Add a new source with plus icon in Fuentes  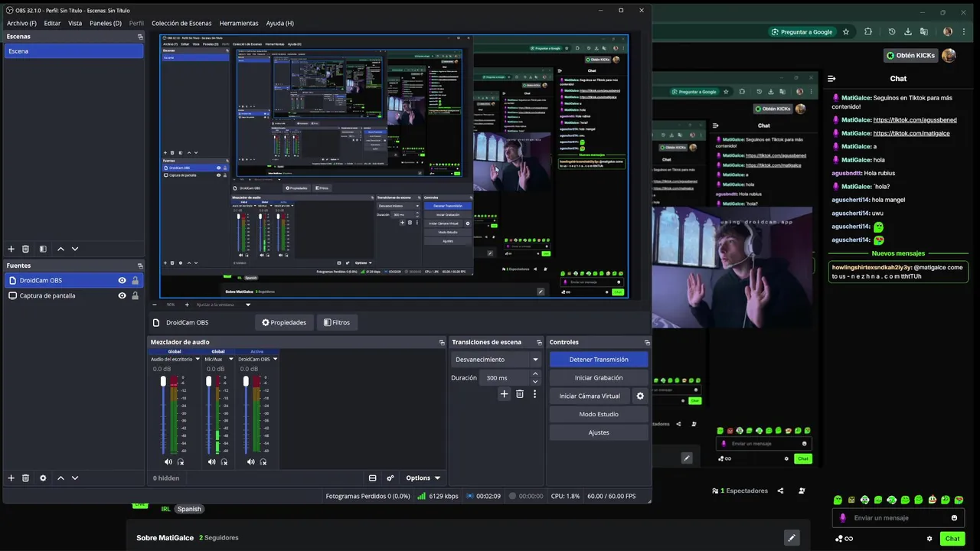coord(11,478)
